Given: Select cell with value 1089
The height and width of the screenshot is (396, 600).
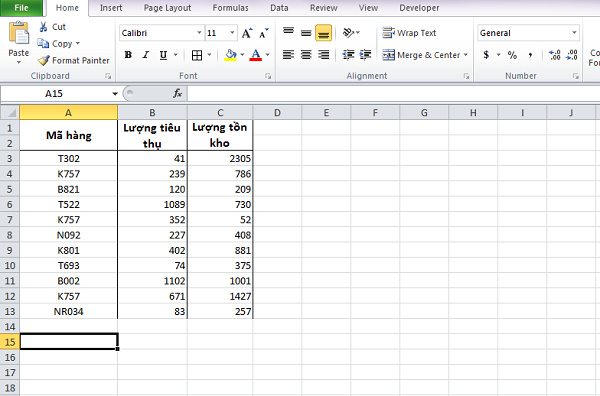Looking at the screenshot, I should [152, 204].
